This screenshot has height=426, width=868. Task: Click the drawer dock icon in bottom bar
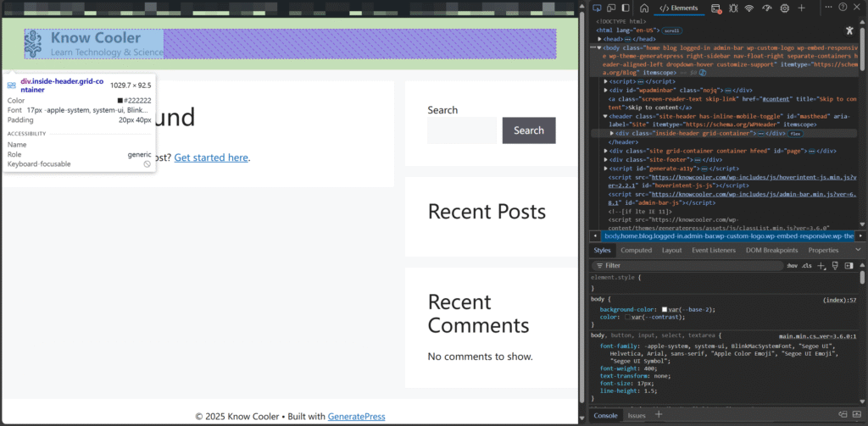tap(843, 414)
